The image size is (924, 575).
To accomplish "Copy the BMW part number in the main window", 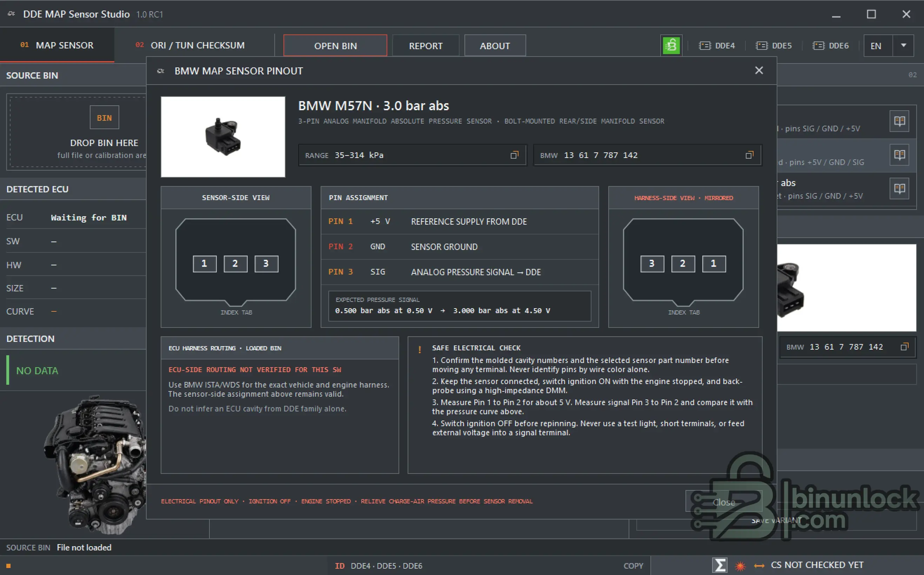I will (x=904, y=347).
